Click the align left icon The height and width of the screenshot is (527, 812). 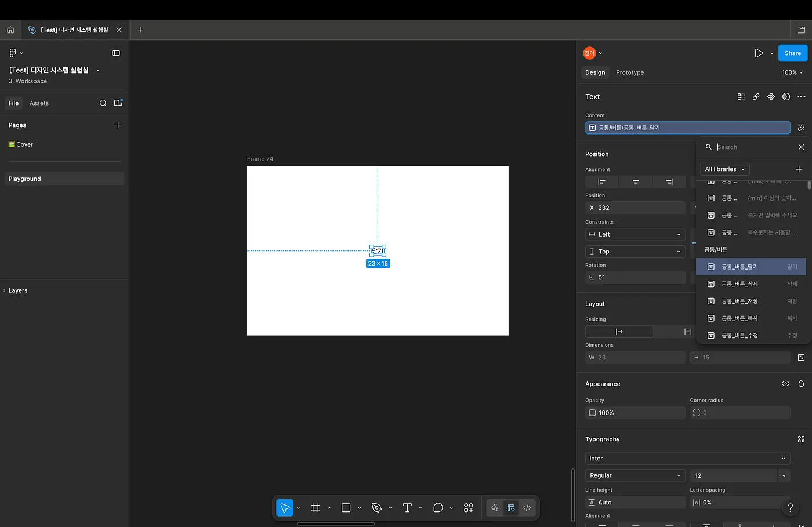(x=602, y=182)
